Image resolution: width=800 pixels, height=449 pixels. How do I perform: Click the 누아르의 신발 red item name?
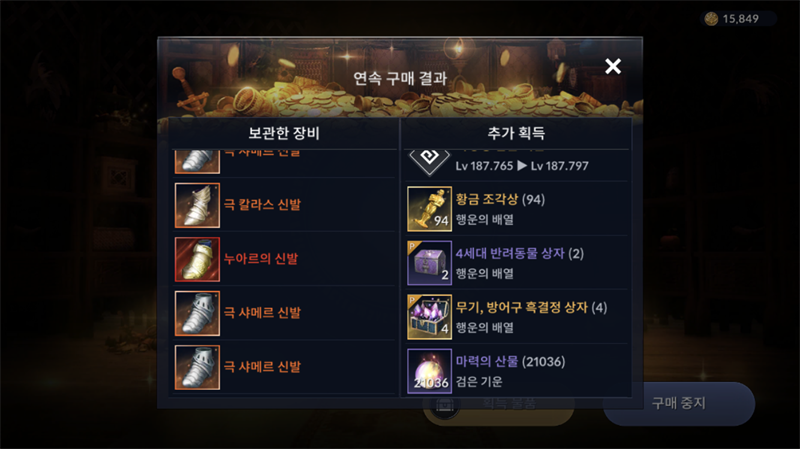(x=261, y=259)
